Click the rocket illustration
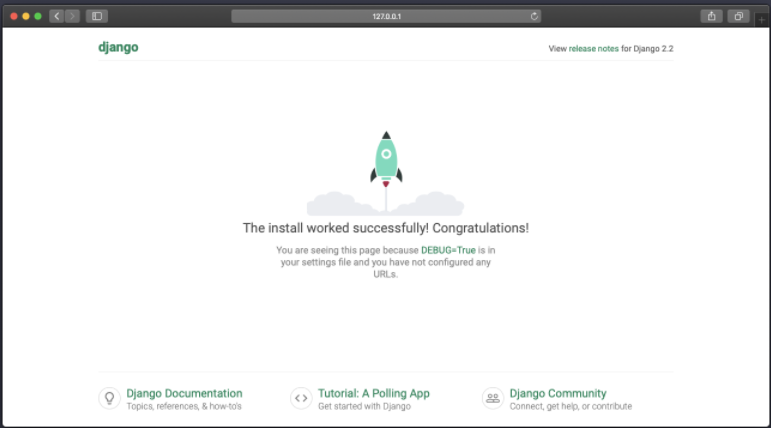Viewport: 771px width, 428px height. [386, 173]
